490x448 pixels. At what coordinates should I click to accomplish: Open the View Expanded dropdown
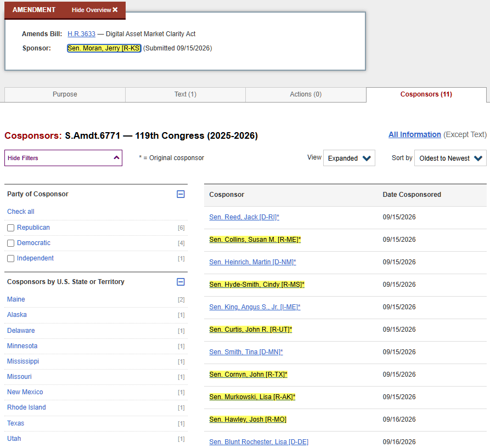349,158
